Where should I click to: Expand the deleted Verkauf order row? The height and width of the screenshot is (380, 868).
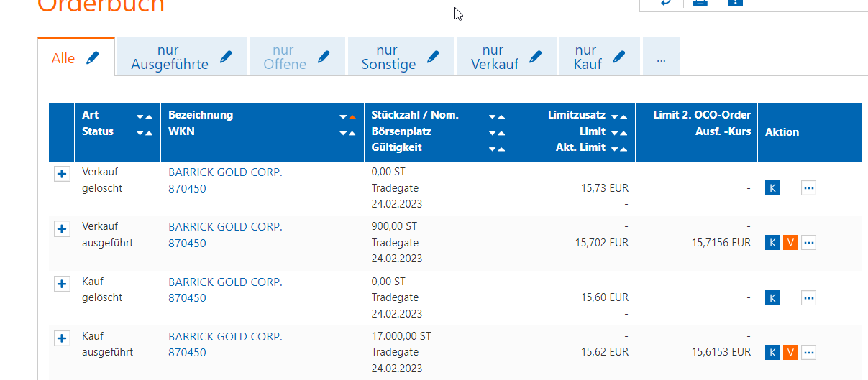(62, 174)
